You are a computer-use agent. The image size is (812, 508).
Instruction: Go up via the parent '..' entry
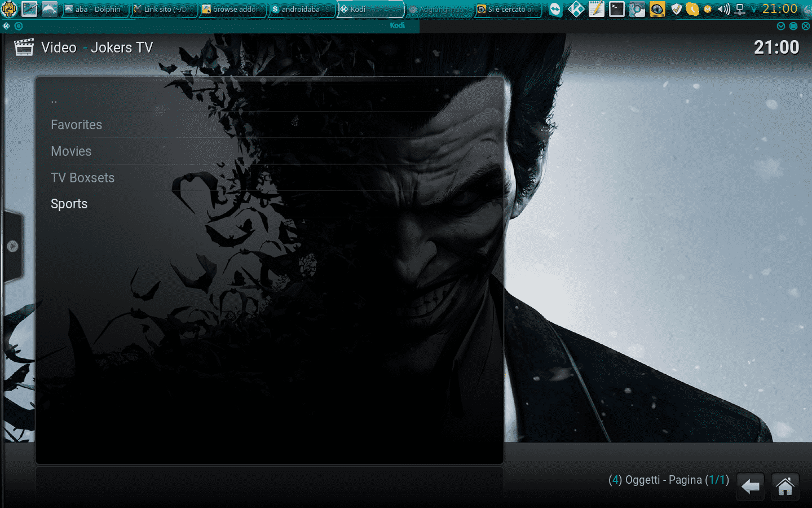[54, 100]
